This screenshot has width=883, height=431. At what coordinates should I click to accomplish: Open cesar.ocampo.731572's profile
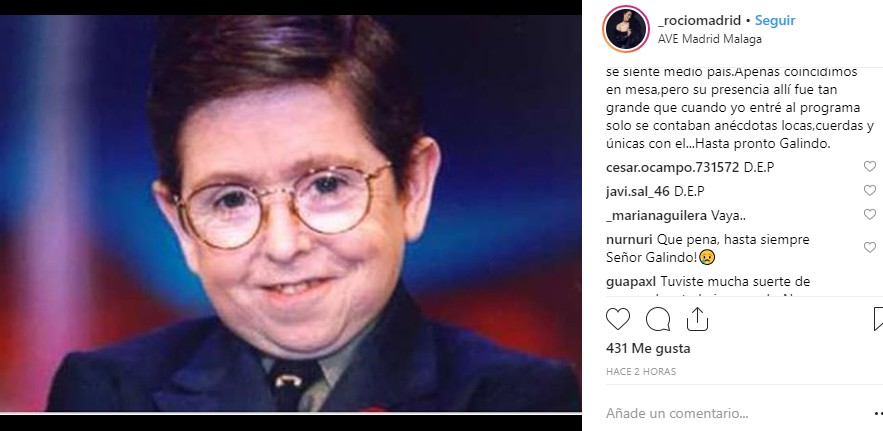(672, 167)
